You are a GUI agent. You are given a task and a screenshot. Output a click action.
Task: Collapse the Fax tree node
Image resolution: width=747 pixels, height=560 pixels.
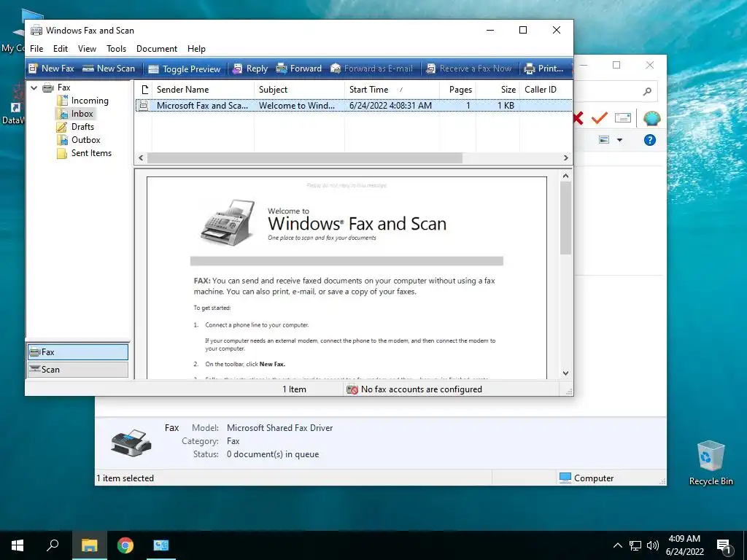tap(34, 87)
